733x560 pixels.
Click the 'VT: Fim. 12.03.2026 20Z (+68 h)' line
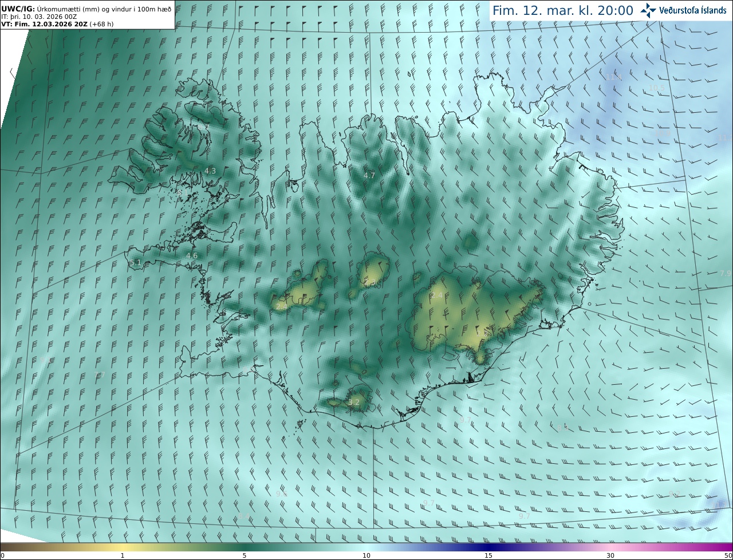click(57, 24)
